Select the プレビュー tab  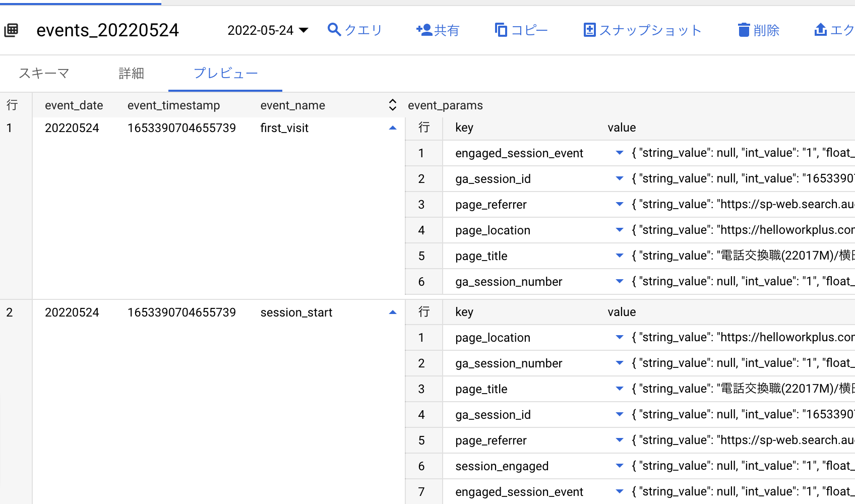pyautogui.click(x=225, y=74)
